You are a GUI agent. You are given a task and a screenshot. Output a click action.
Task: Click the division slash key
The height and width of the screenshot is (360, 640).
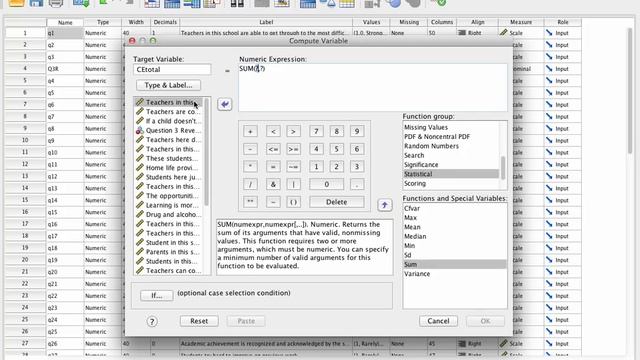coord(250,184)
